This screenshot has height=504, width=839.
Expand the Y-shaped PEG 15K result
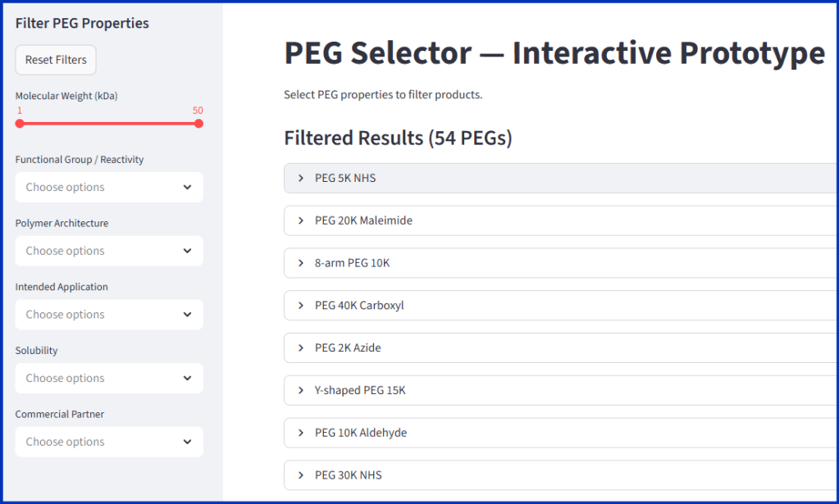(360, 391)
